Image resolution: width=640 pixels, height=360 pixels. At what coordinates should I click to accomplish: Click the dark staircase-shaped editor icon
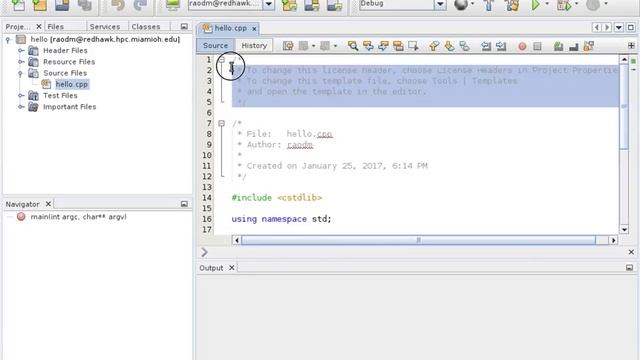[573, 47]
